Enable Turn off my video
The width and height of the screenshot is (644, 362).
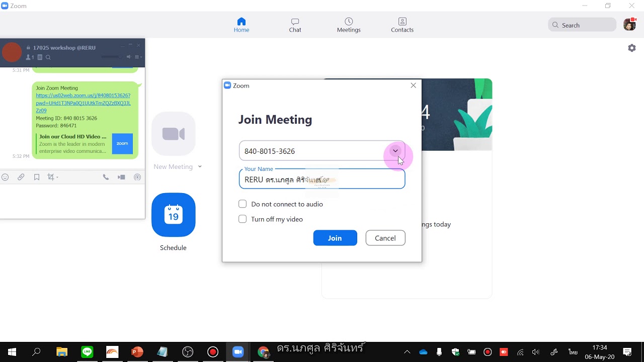point(243,219)
